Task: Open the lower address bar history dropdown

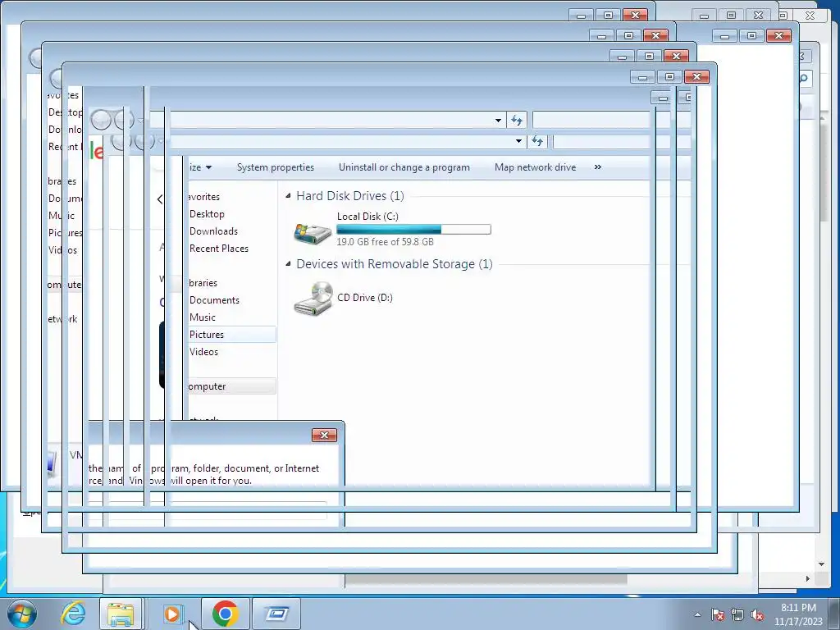Action: point(518,141)
